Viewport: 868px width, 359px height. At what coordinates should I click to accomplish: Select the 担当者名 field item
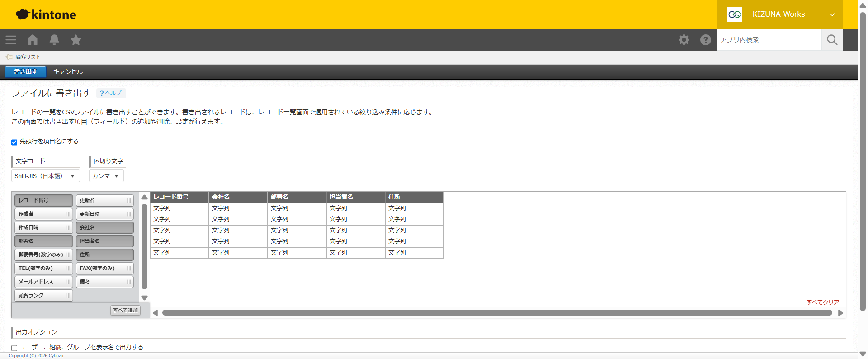[105, 241]
